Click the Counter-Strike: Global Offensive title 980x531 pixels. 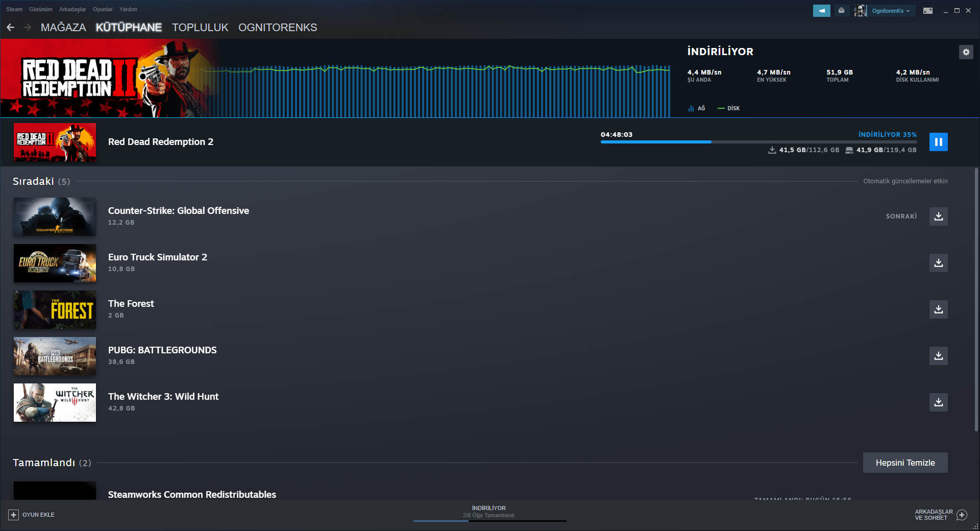(179, 210)
